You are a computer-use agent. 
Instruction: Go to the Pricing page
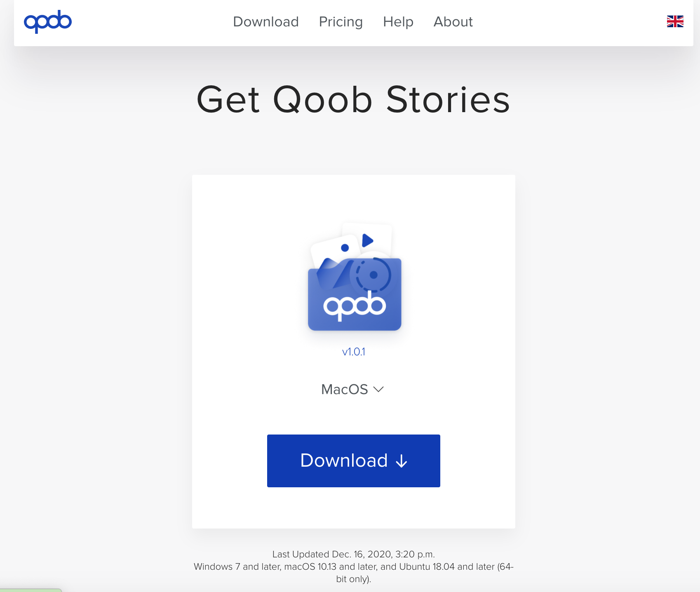[341, 22]
